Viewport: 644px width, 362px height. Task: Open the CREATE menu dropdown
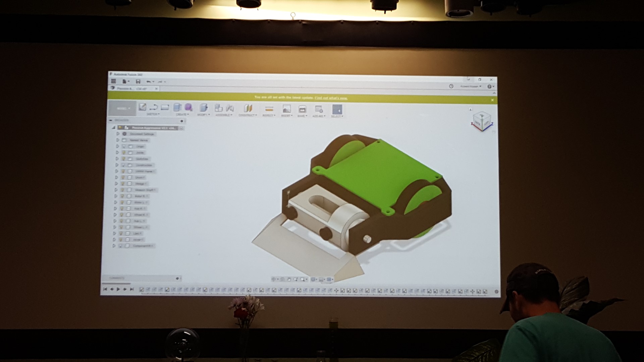[x=182, y=114]
